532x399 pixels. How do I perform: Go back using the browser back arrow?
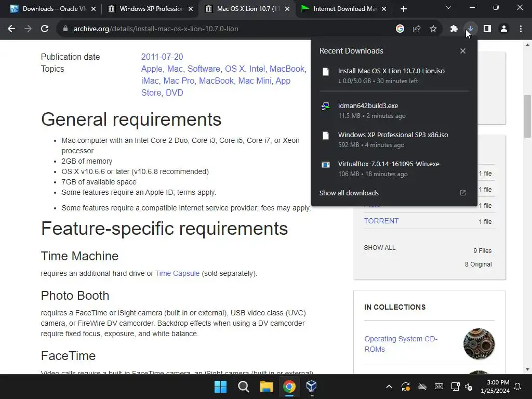(x=11, y=29)
